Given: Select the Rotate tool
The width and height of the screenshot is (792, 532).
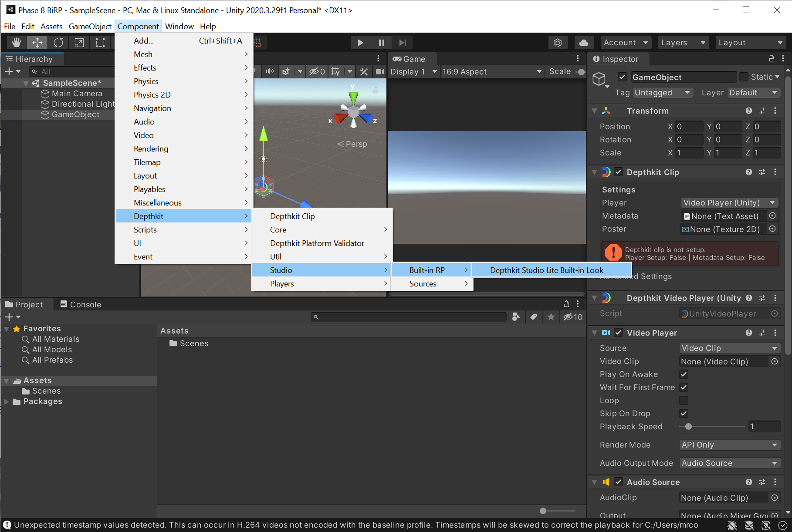Looking at the screenshot, I should coord(58,42).
